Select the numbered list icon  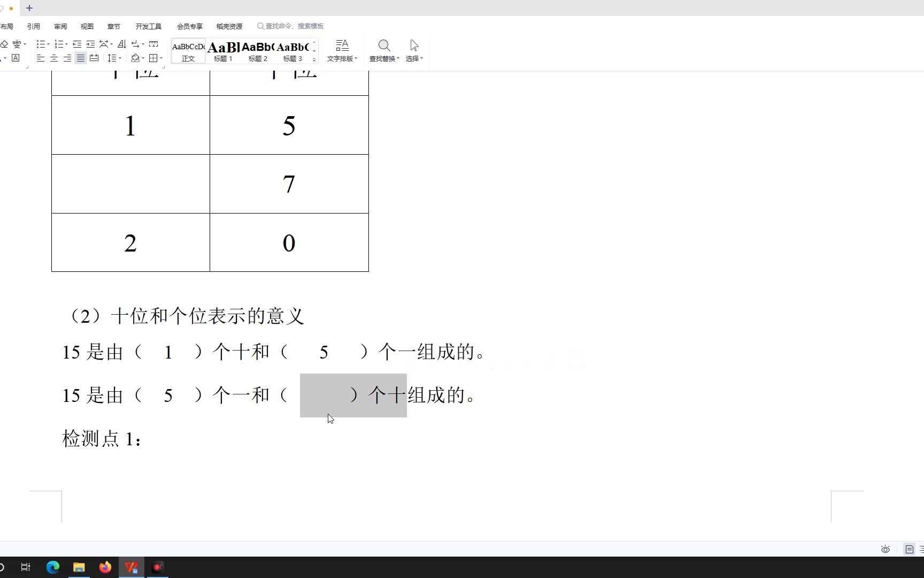tap(59, 44)
